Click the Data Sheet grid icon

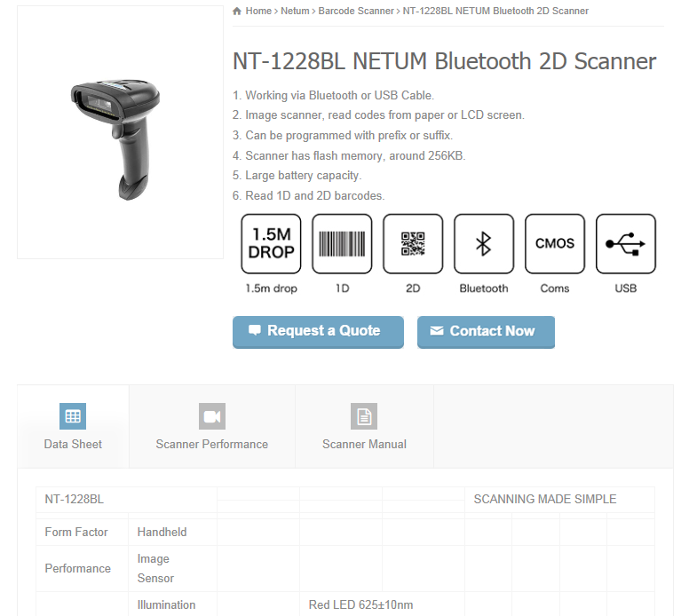pos(73,416)
